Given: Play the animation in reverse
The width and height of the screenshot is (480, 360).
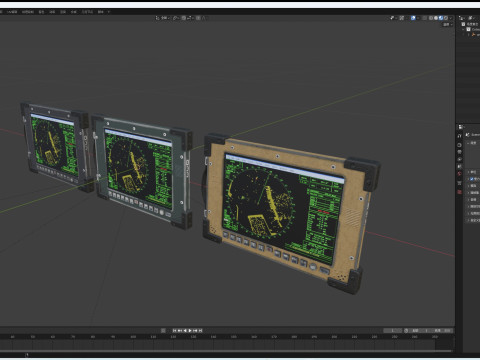Looking at the screenshot, I should coord(185,330).
